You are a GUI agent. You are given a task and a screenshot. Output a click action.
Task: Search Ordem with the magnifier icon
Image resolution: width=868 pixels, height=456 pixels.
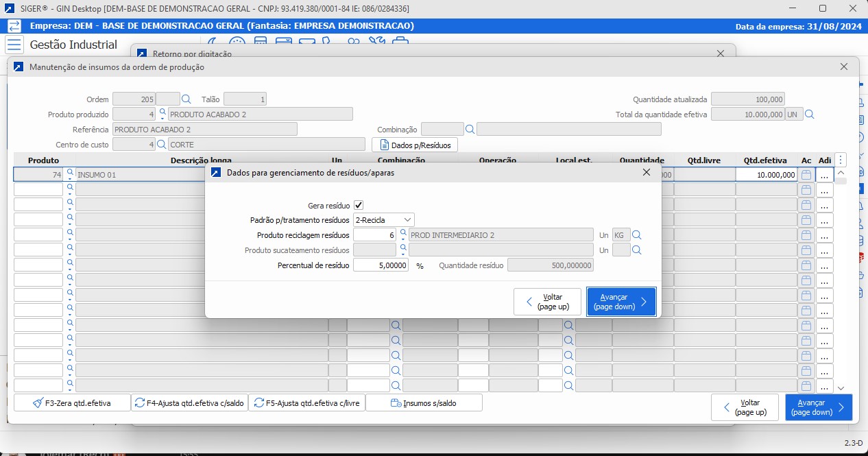[187, 99]
